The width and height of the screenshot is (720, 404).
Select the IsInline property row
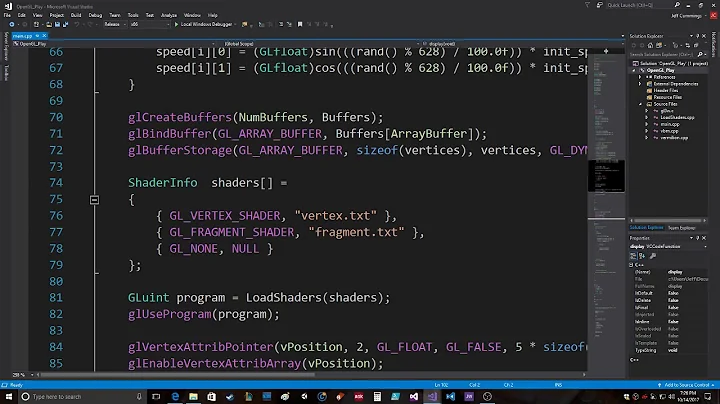669,322
